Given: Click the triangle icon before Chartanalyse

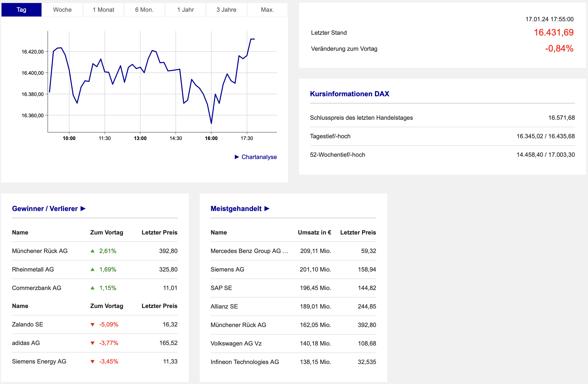Looking at the screenshot, I should [x=237, y=157].
